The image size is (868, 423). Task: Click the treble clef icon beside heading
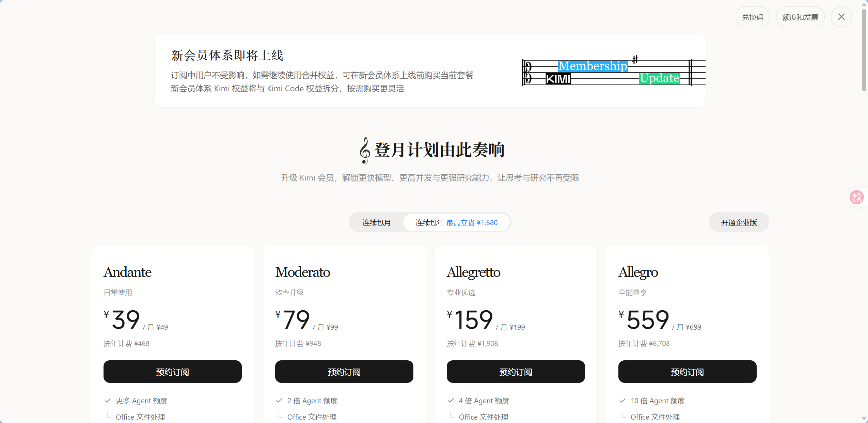click(x=365, y=151)
